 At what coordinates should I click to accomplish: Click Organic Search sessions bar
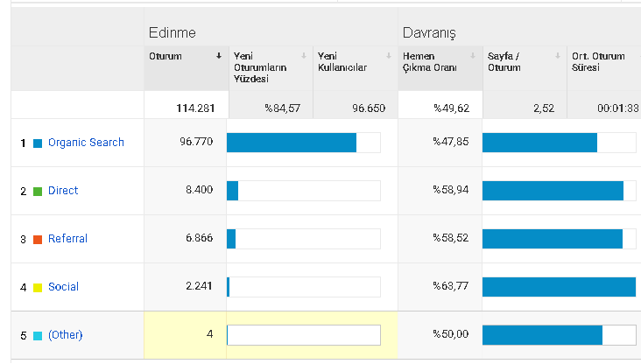[304, 143]
